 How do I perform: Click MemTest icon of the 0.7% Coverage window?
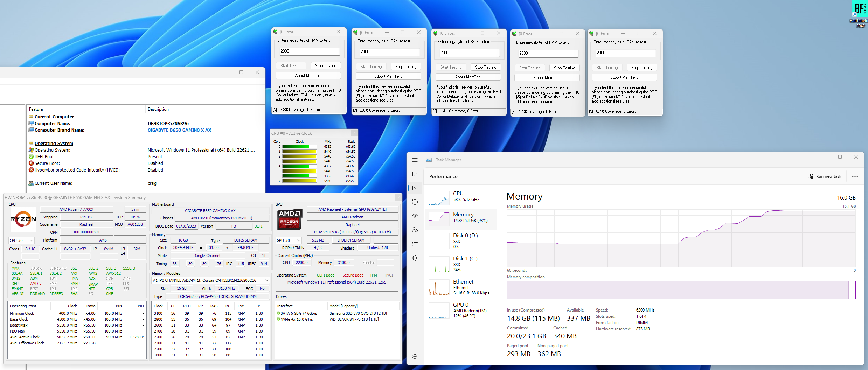[591, 34]
